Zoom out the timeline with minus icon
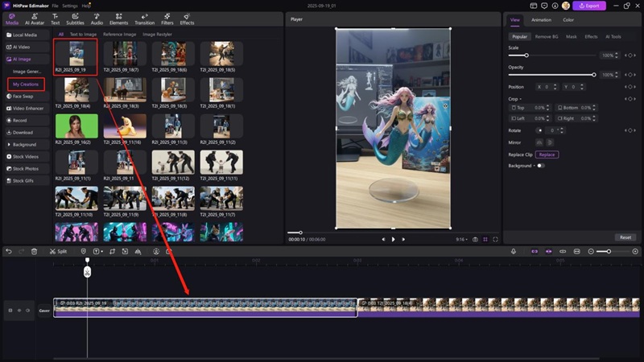Image resolution: width=644 pixels, height=362 pixels. (x=591, y=251)
